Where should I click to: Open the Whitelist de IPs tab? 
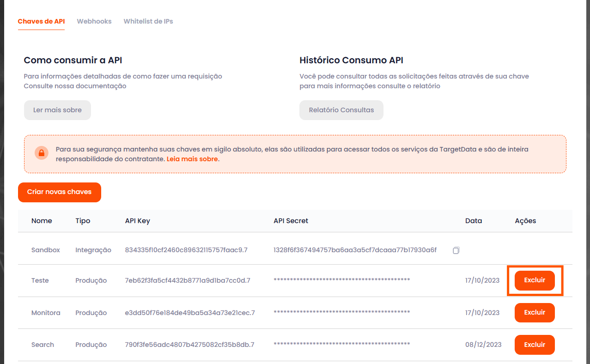pyautogui.click(x=148, y=21)
